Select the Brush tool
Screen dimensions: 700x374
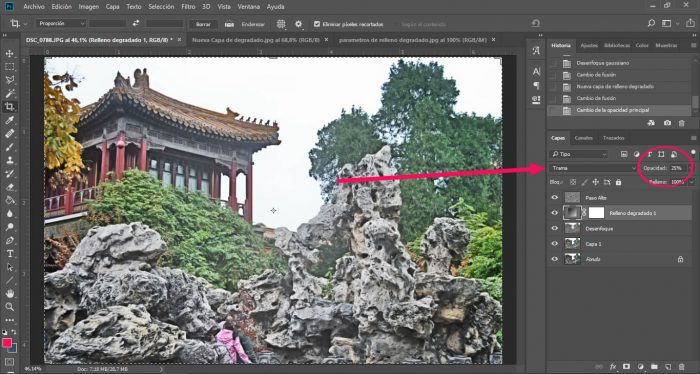[9, 147]
